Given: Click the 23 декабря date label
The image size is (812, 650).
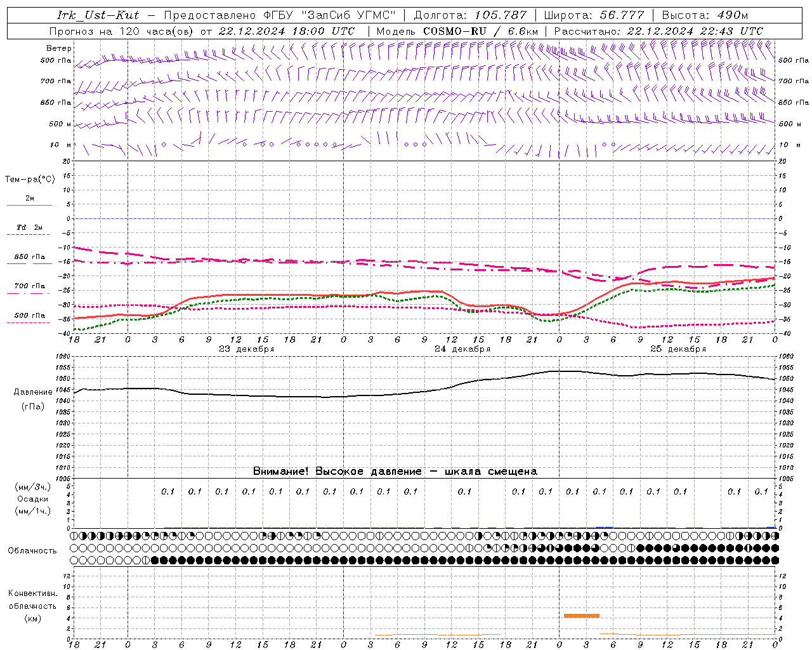Looking at the screenshot, I should [247, 349].
